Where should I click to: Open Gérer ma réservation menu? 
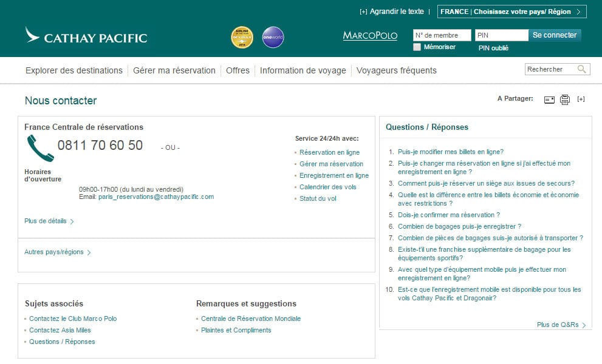174,70
